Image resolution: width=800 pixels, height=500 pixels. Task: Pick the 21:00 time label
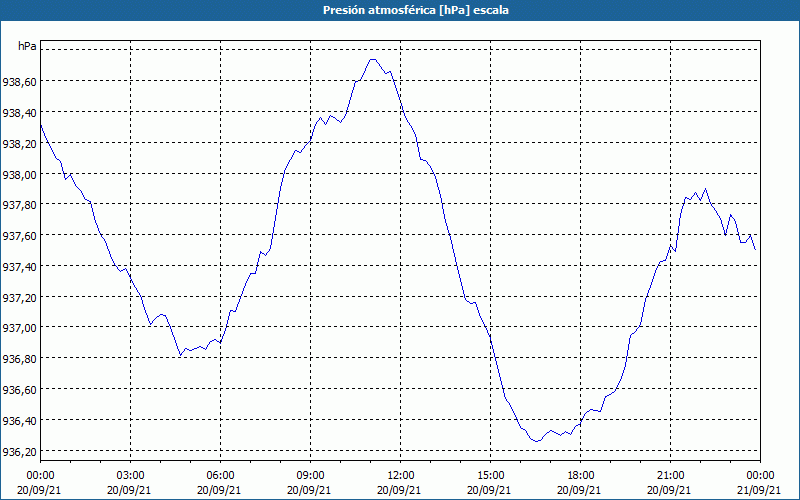[670, 476]
